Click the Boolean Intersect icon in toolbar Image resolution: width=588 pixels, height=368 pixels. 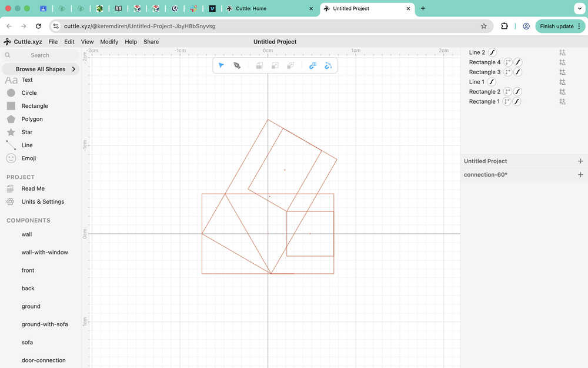(x=290, y=66)
